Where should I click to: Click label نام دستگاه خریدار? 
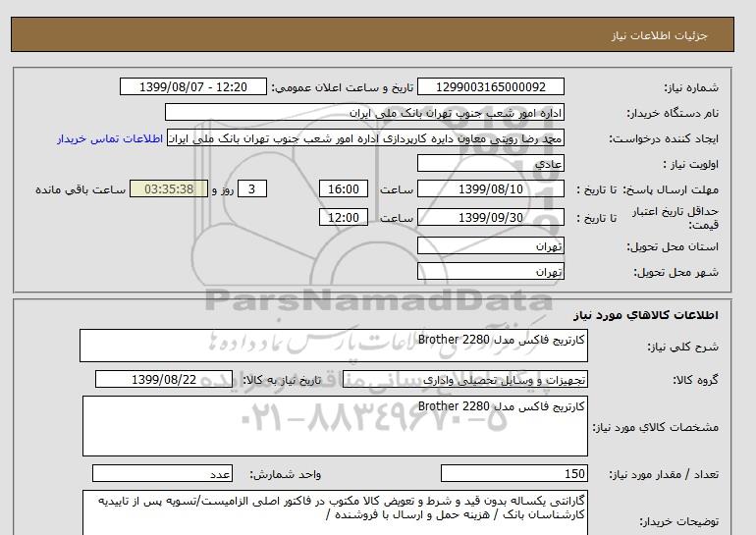point(673,113)
